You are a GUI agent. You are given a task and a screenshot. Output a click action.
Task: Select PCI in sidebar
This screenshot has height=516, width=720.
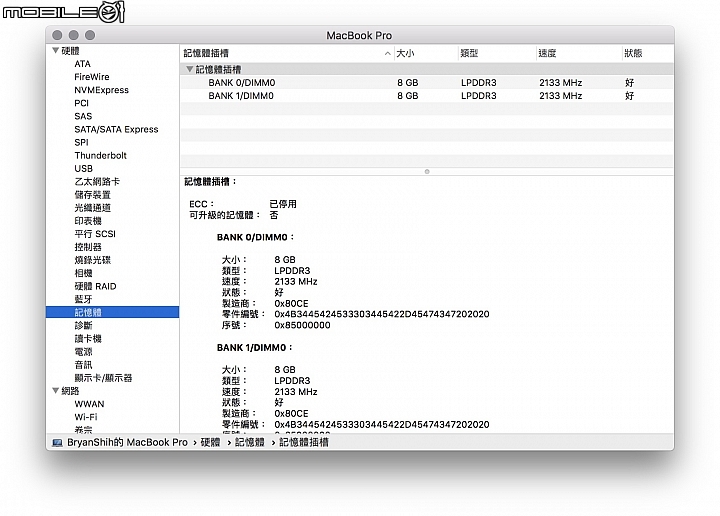pos(81,103)
